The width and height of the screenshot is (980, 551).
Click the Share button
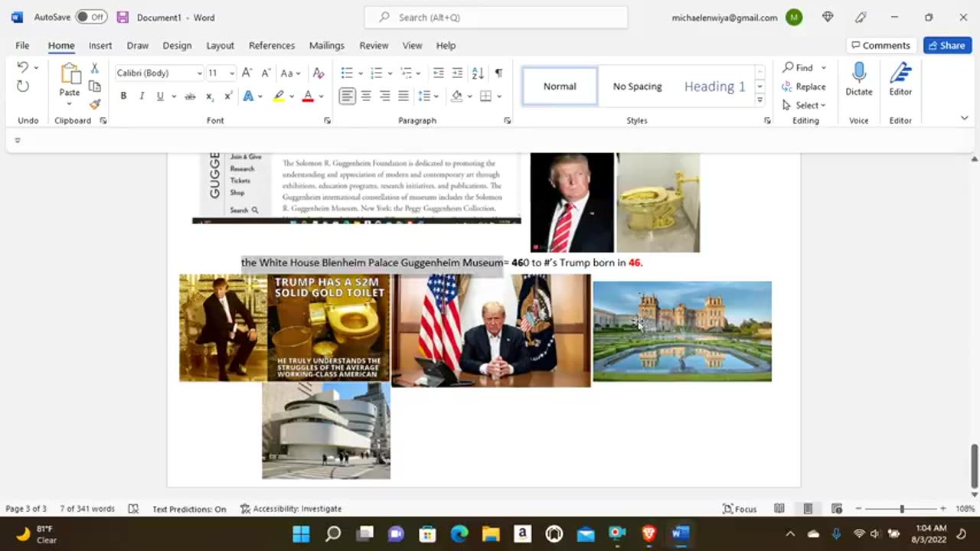click(x=947, y=45)
